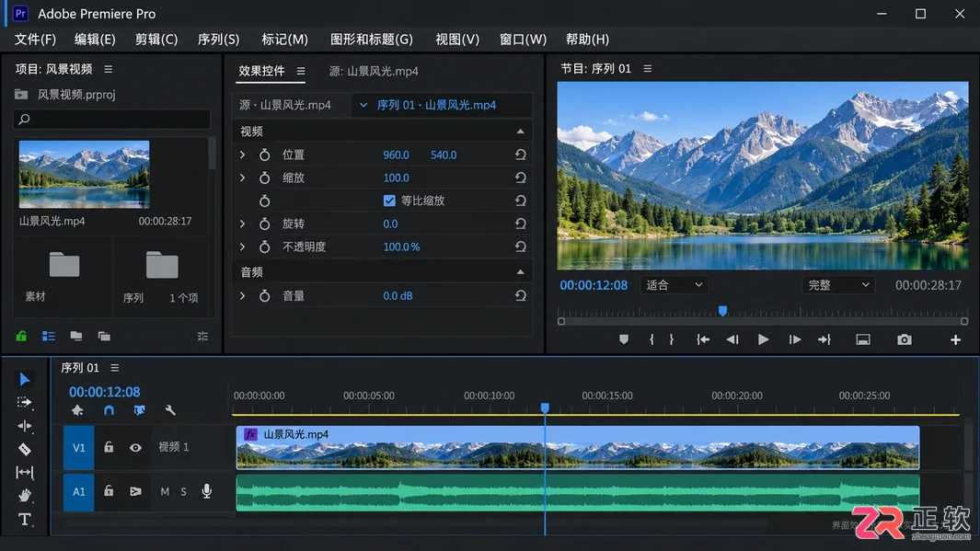Screen dimensions: 980x551
Task: Select the Slip tool
Action: (24, 472)
